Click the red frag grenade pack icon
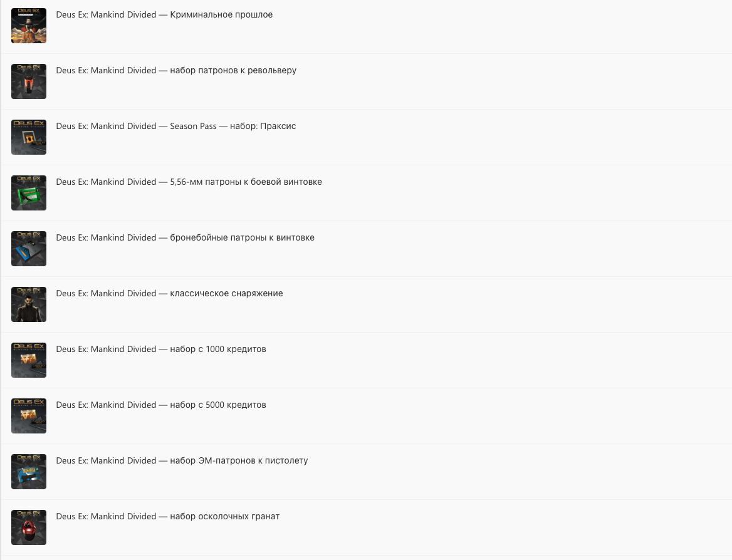The image size is (732, 560). click(x=28, y=527)
